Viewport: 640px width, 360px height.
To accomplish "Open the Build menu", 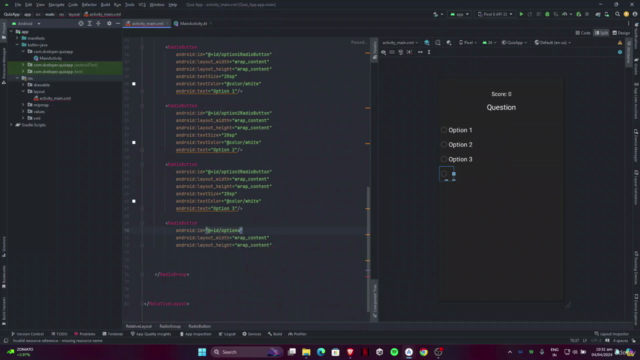I will (105, 4).
